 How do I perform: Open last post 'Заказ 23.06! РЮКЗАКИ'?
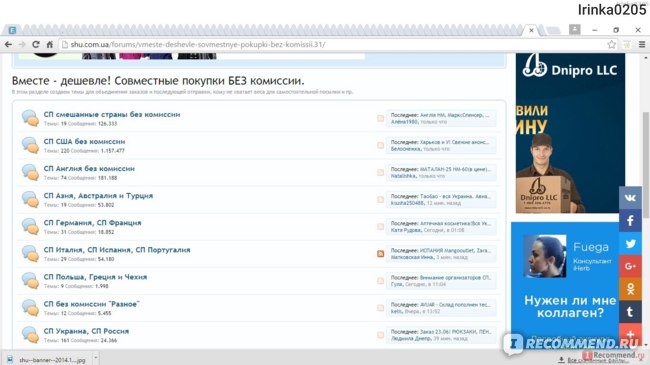click(456, 332)
